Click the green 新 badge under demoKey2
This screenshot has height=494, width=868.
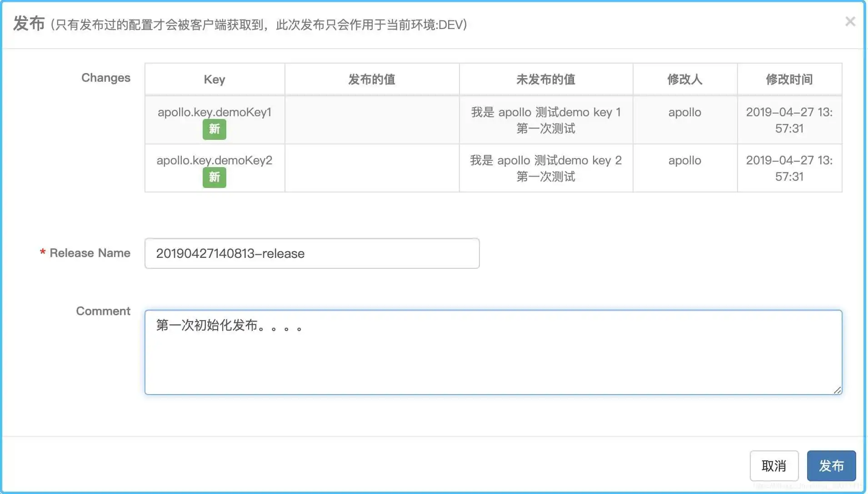(214, 177)
